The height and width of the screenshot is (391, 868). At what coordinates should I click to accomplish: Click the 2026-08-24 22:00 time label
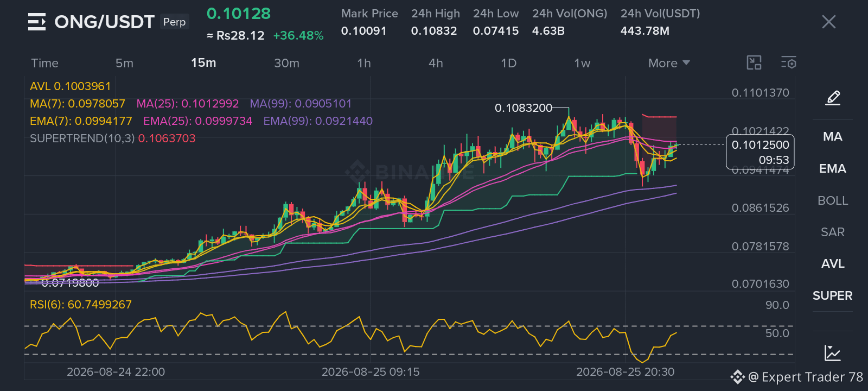pos(116,372)
